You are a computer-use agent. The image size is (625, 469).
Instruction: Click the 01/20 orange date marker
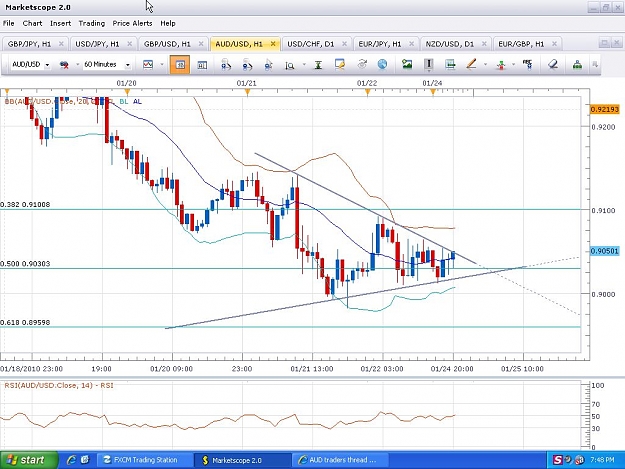127,92
